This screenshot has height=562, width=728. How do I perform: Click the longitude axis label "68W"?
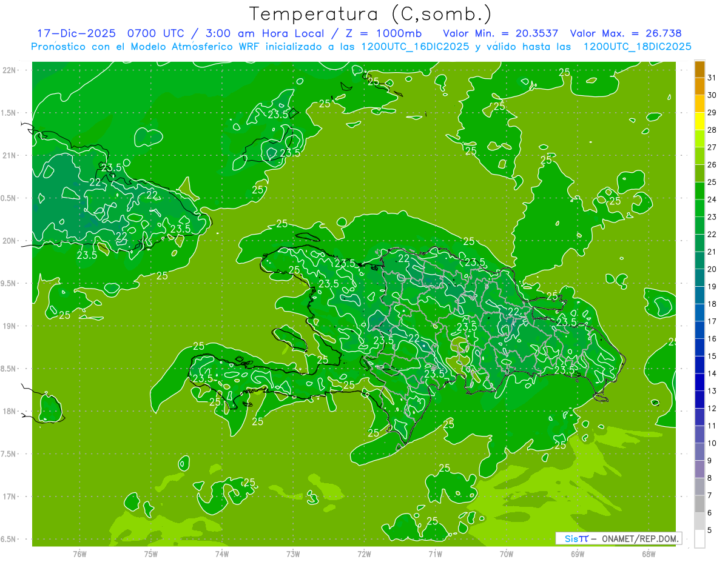(649, 554)
